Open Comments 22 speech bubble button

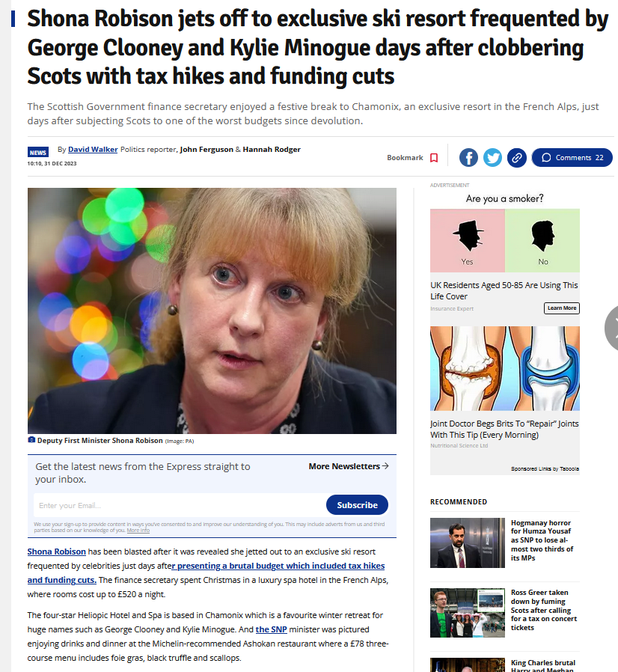tap(572, 158)
